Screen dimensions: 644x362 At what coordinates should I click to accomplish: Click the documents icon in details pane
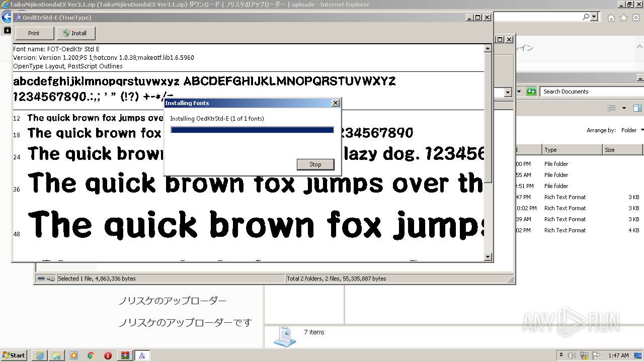pyautogui.click(x=285, y=336)
